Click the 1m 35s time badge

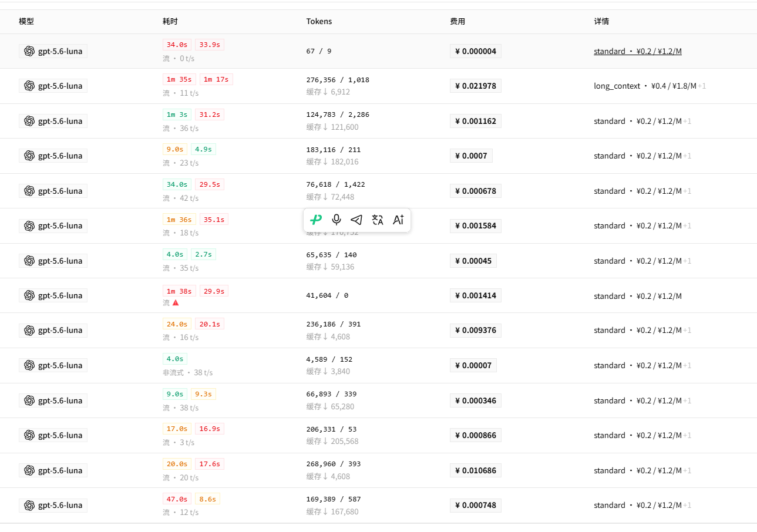[x=179, y=79]
